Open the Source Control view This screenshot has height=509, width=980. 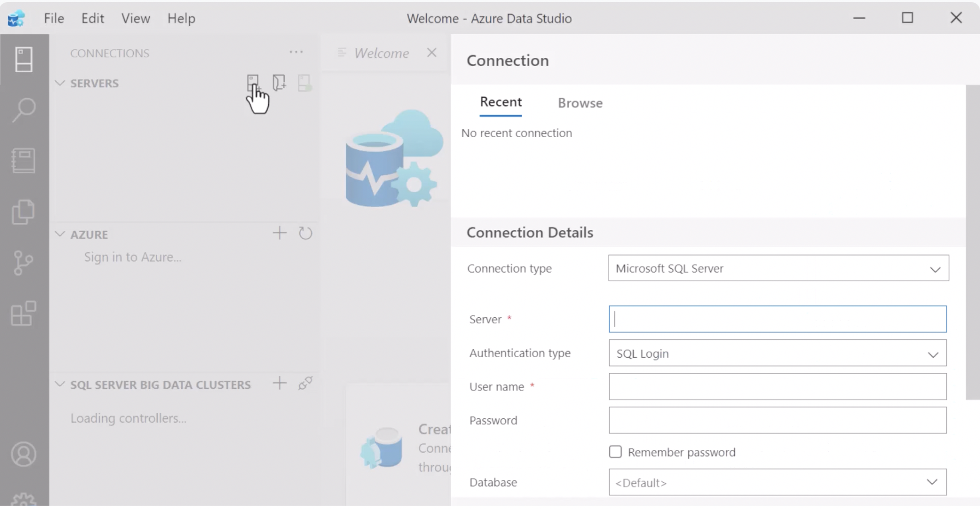click(x=23, y=263)
